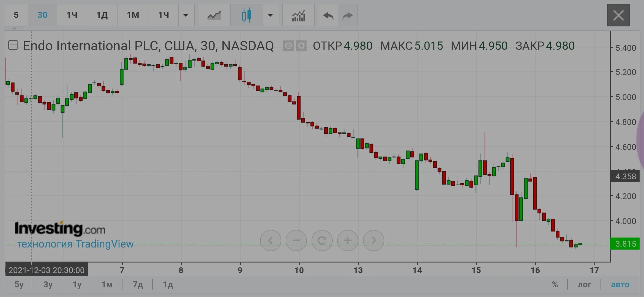Zoom in with the plus button

(x=348, y=240)
